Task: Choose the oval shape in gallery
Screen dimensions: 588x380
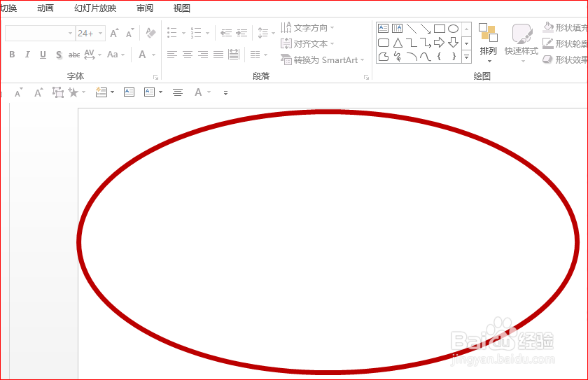Action: [x=454, y=29]
